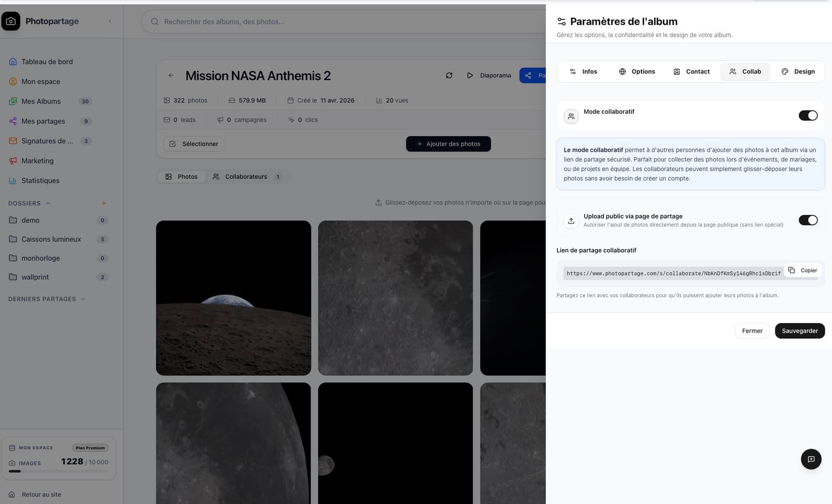Open the chat bubble in the bottom right corner

[811, 459]
